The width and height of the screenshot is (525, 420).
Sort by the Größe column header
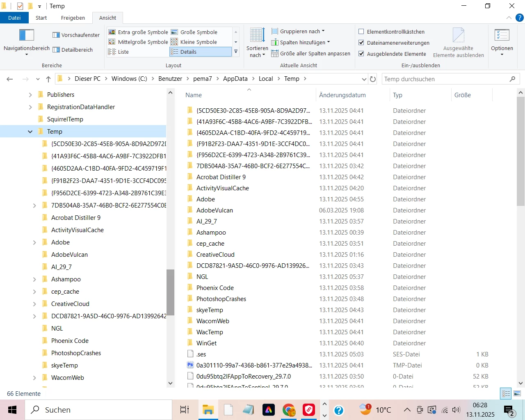pos(471,95)
